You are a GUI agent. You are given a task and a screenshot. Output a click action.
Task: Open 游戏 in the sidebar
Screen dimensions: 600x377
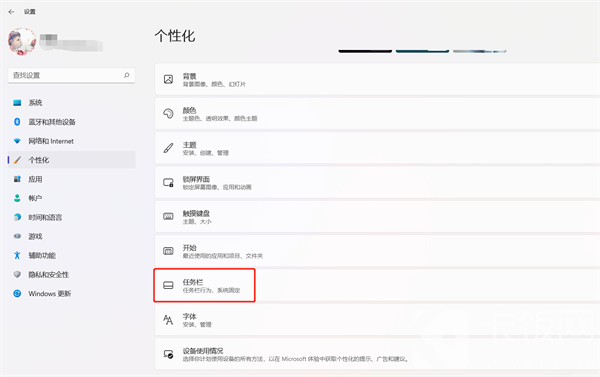coord(72,236)
